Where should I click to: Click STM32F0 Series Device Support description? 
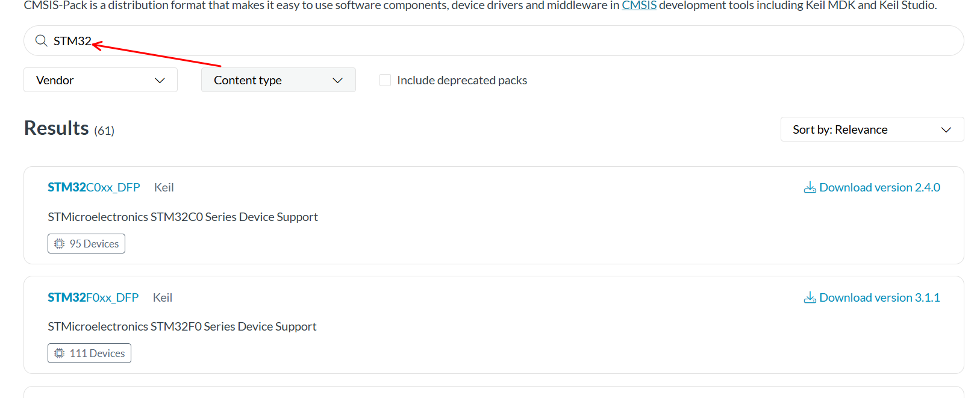pyautogui.click(x=182, y=326)
